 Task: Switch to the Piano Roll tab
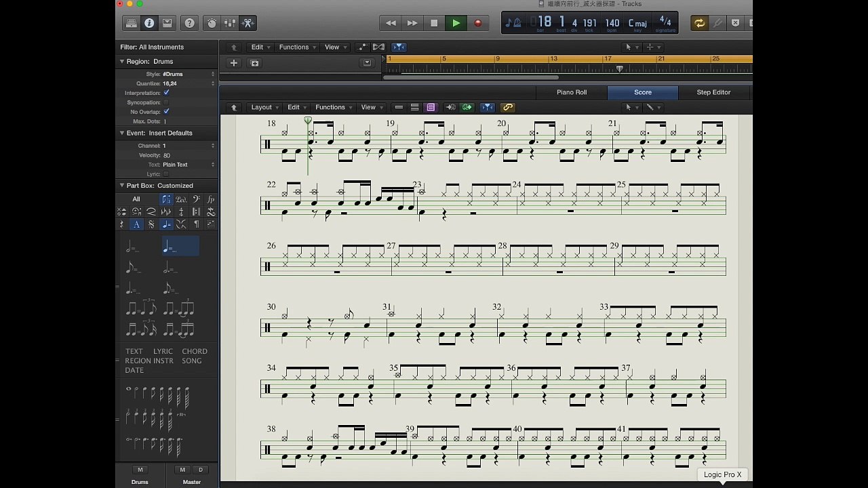tap(572, 92)
